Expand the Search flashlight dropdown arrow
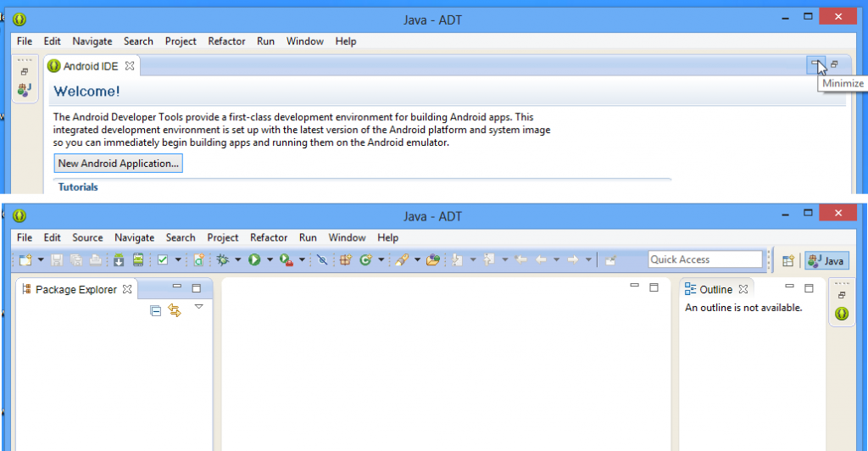Viewport: 868px width, 451px height. 417,259
